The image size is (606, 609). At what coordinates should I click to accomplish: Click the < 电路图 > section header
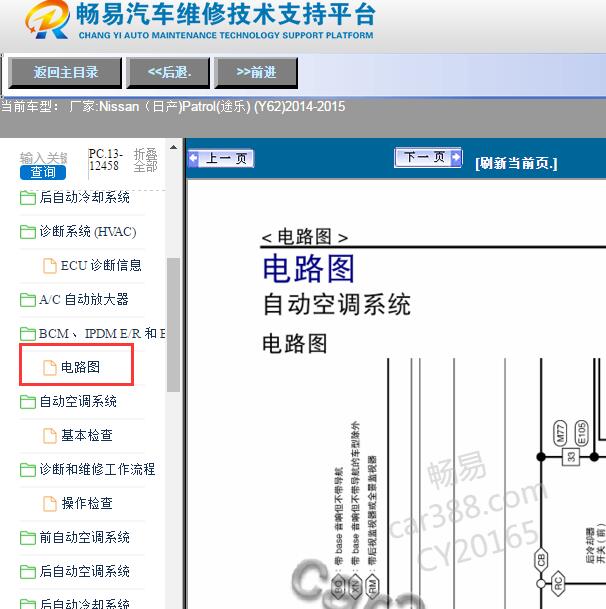[x=305, y=237]
